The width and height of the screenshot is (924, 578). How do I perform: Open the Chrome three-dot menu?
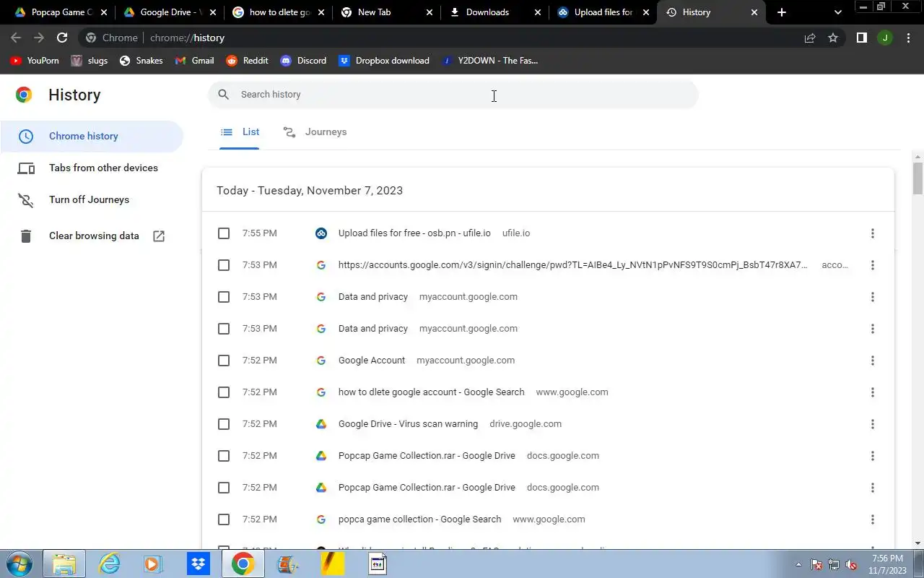908,38
